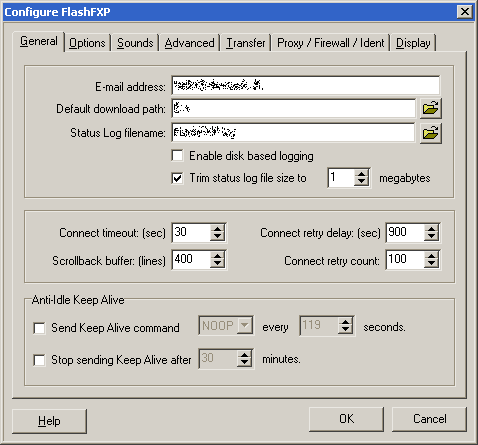Click Connect retry delay 900 field
This screenshot has width=478, height=445.
405,232
